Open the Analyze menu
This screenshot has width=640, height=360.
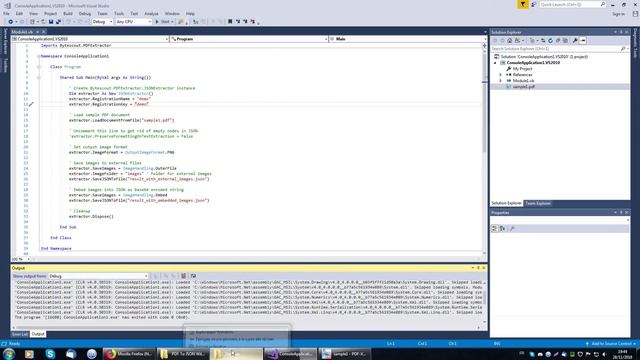click(x=151, y=13)
